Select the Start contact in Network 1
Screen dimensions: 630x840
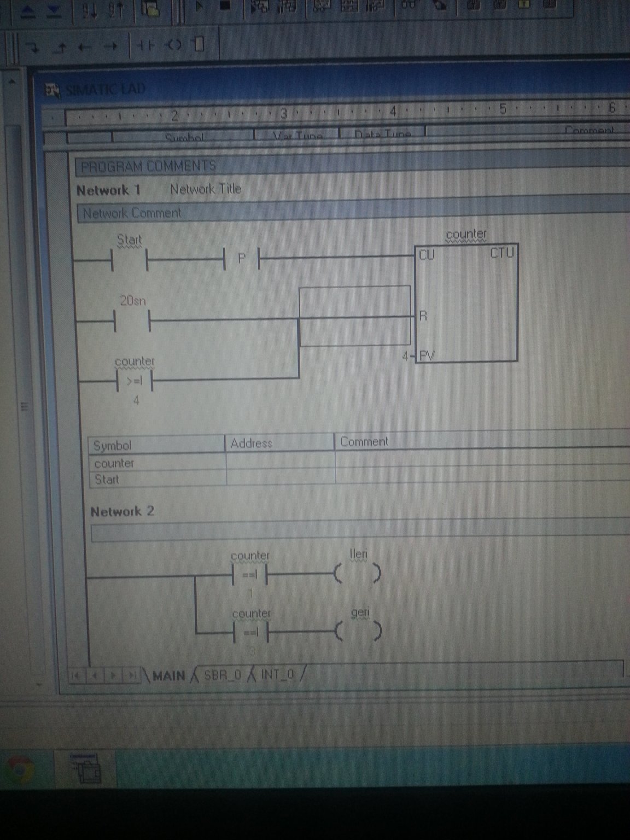click(x=129, y=259)
